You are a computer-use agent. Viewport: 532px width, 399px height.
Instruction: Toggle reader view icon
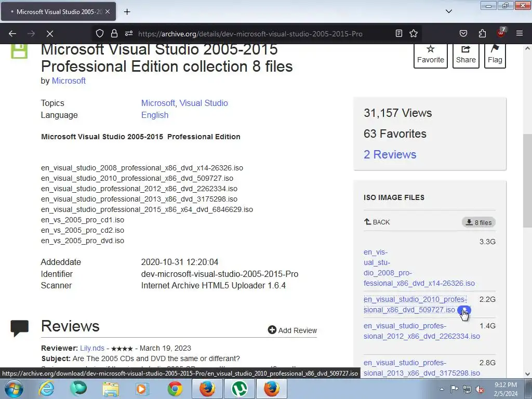tap(399, 33)
